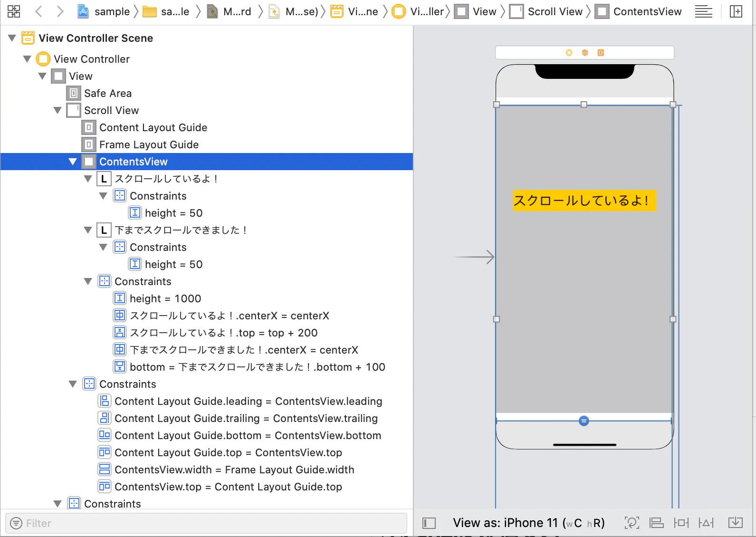Image resolution: width=756 pixels, height=537 pixels.
Task: Open the Add New Constraints menu
Action: pos(681,523)
